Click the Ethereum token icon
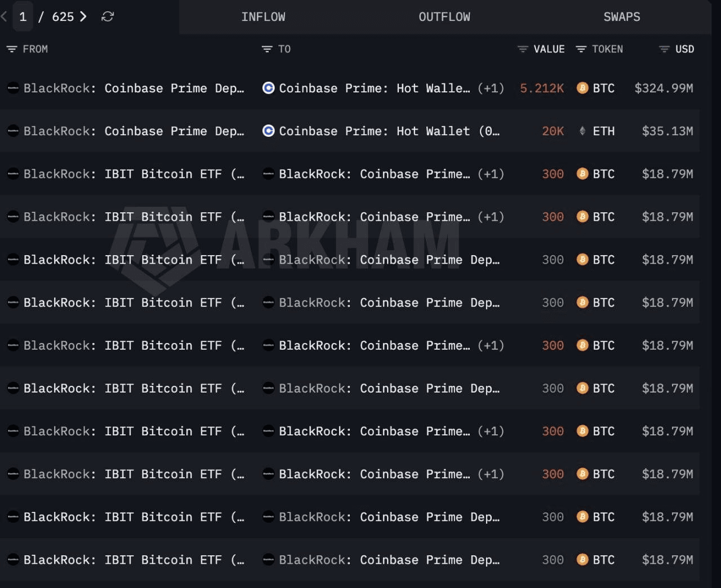 pyautogui.click(x=582, y=131)
